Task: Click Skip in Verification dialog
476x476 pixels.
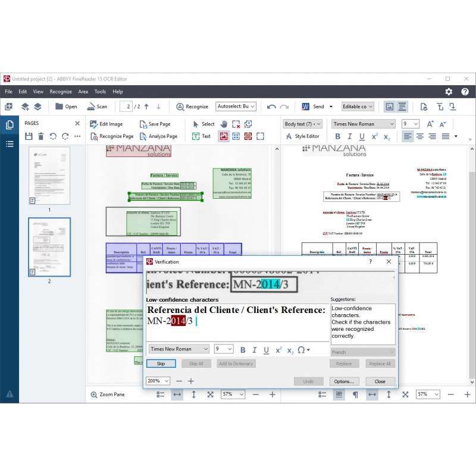Action: (x=161, y=364)
